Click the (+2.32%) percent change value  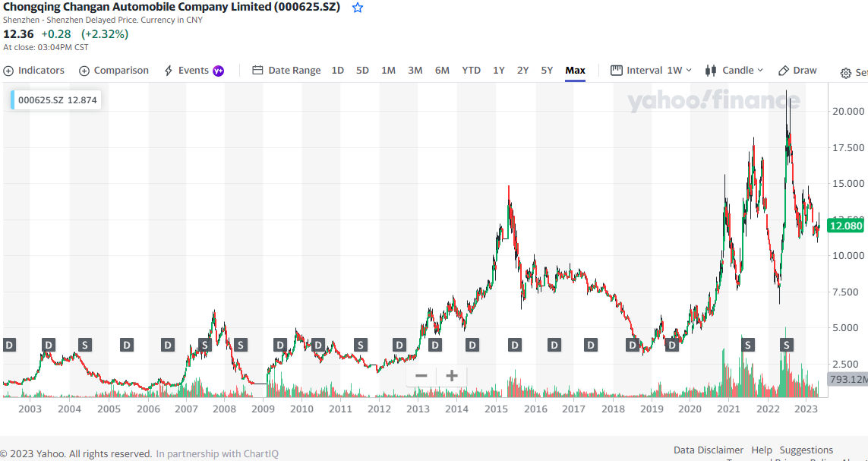(106, 33)
